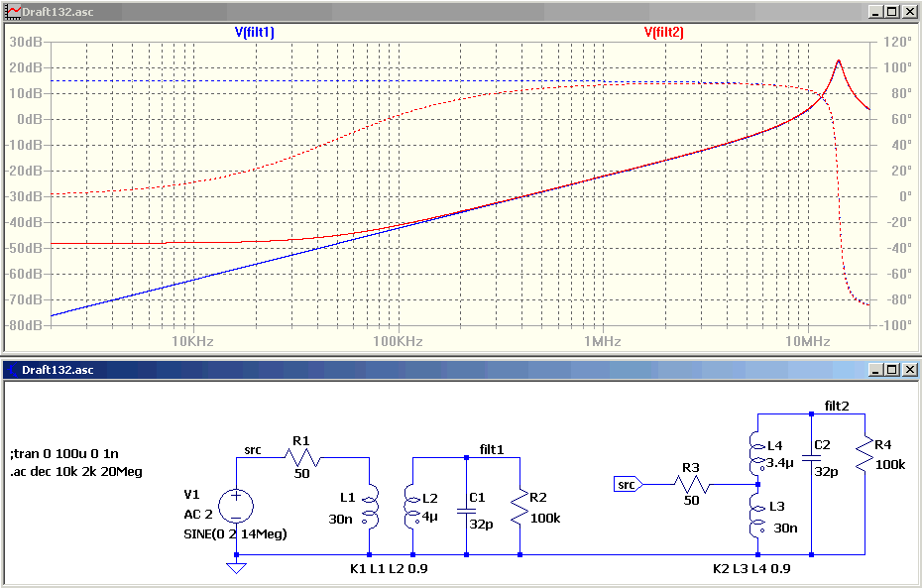Click the src input port flag
The image size is (922, 588).
(x=628, y=485)
